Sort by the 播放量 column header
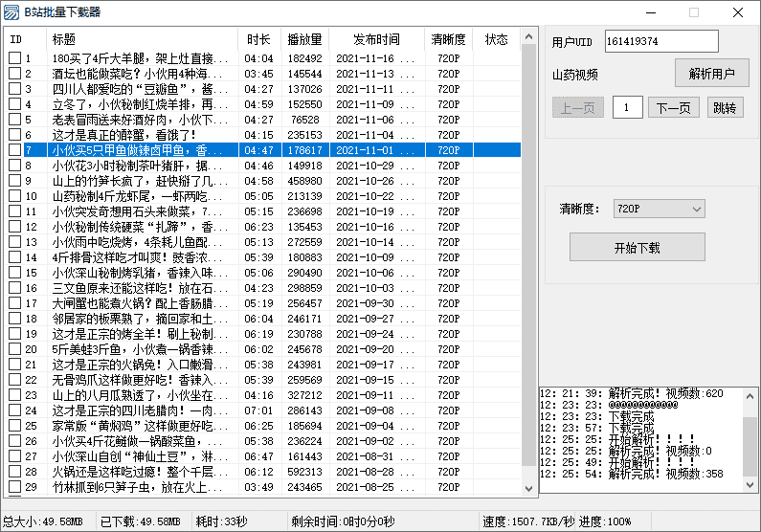Image resolution: width=761 pixels, height=532 pixels. pyautogui.click(x=304, y=40)
